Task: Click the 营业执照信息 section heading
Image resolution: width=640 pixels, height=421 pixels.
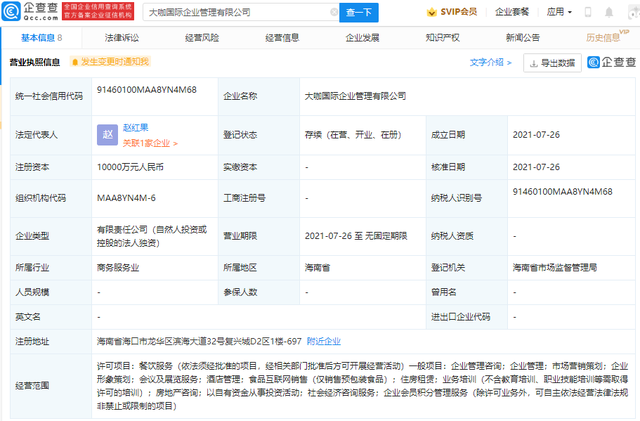Action: pos(35,62)
